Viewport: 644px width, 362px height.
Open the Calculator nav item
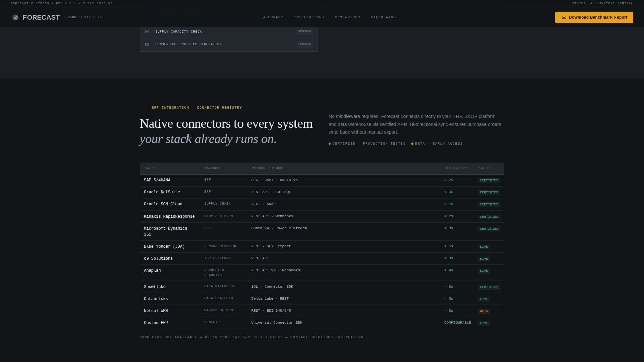pos(383,17)
